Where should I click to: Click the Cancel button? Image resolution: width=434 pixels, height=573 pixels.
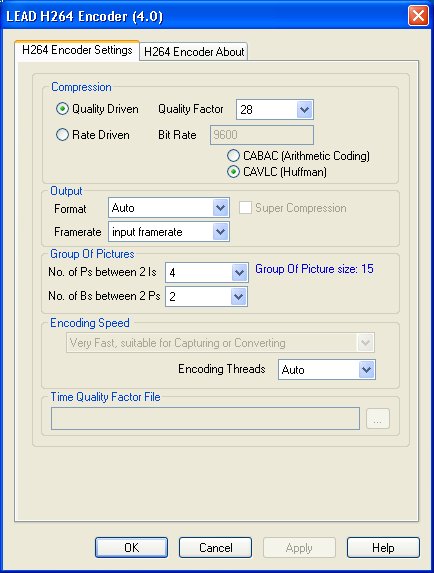pyautogui.click(x=216, y=547)
